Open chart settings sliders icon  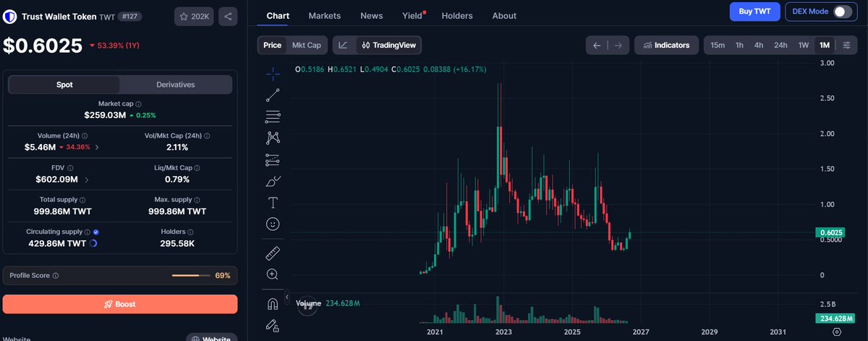tap(846, 45)
